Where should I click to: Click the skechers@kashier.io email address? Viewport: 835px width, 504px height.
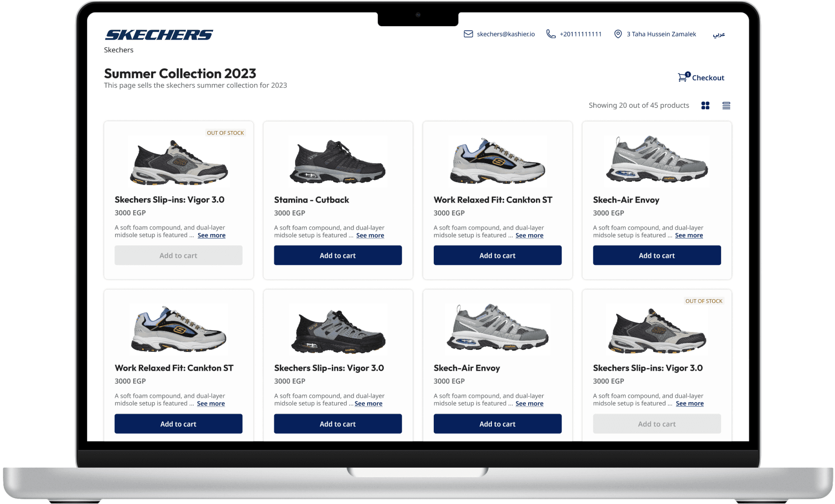506,34
